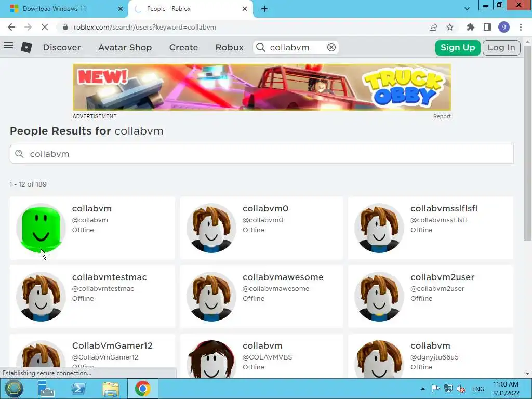
Task: Expand the tab search dropdown chevron
Action: pos(467,9)
